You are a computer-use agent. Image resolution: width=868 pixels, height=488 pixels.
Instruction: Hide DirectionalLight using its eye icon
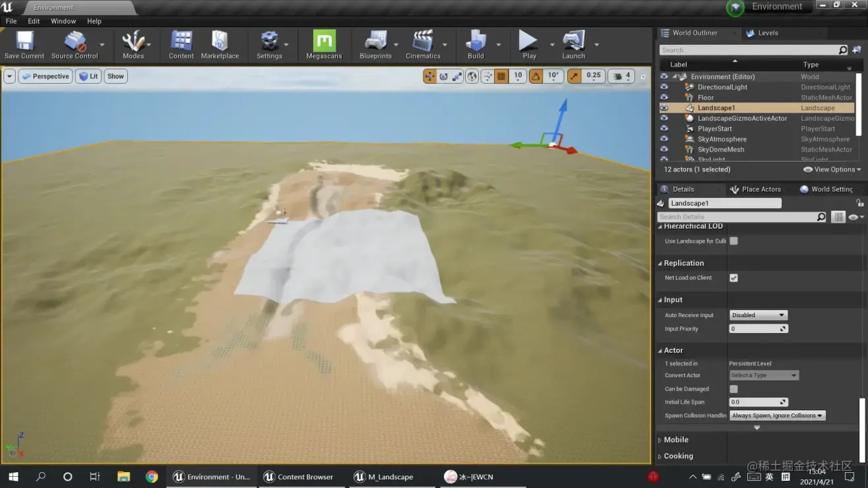664,87
